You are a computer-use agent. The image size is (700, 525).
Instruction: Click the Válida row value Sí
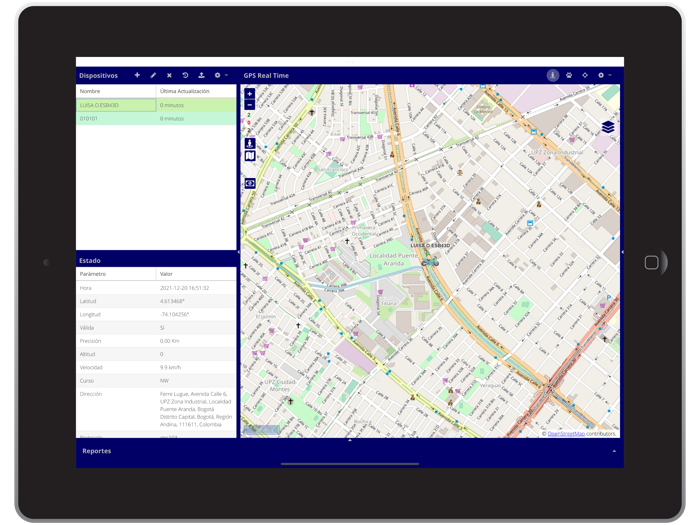pyautogui.click(x=162, y=328)
